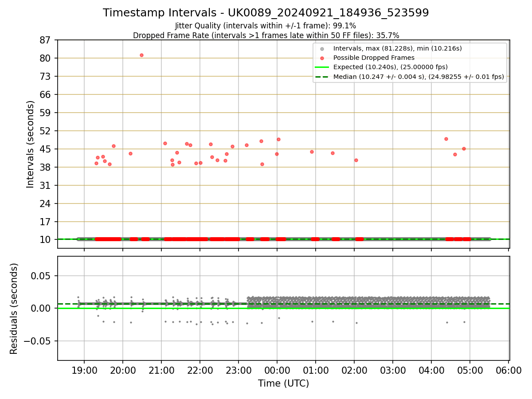Click y-axis tick label '38'
Image resolution: width=532 pixels, height=399 pixels.
click(46, 167)
